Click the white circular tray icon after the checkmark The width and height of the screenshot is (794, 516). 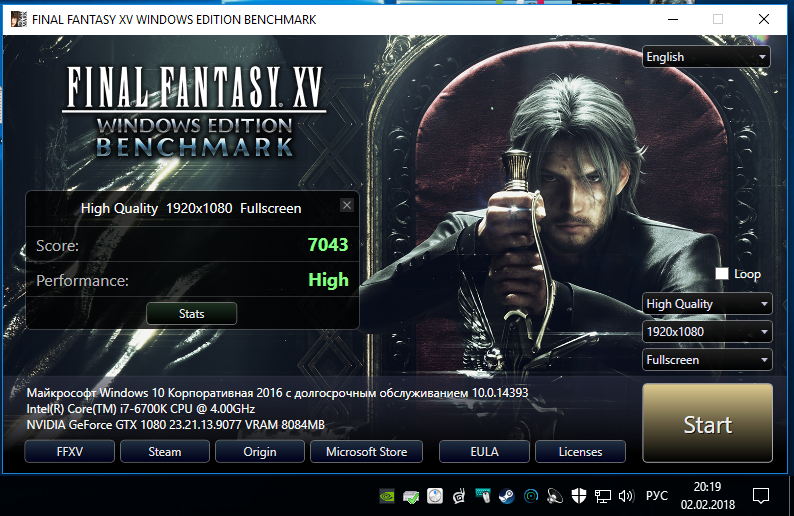(435, 496)
